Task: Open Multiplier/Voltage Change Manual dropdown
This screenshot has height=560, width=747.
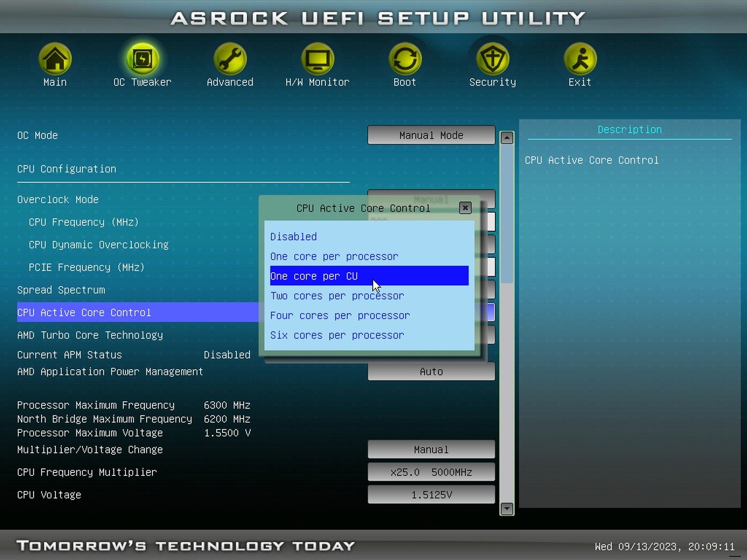Action: (x=431, y=450)
